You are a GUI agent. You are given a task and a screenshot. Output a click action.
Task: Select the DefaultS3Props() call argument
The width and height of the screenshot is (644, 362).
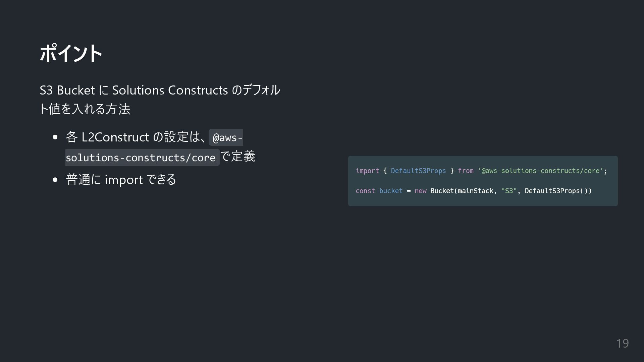pyautogui.click(x=556, y=191)
